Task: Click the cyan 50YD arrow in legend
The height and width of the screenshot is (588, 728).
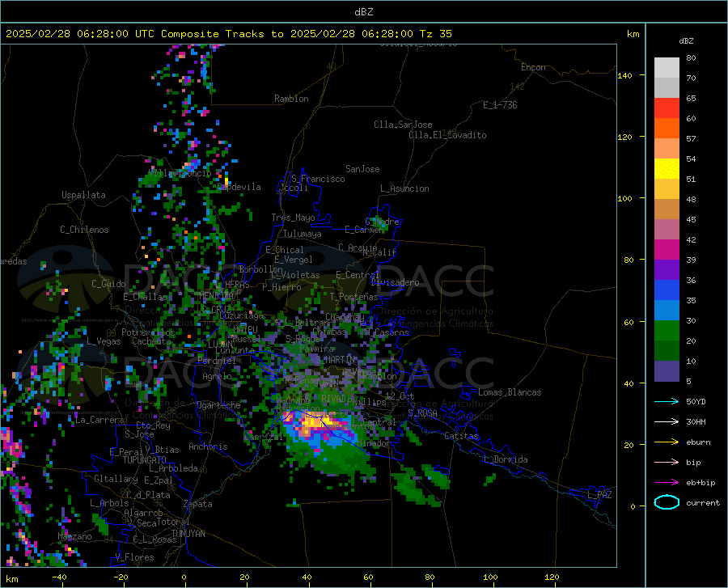Action: (667, 401)
